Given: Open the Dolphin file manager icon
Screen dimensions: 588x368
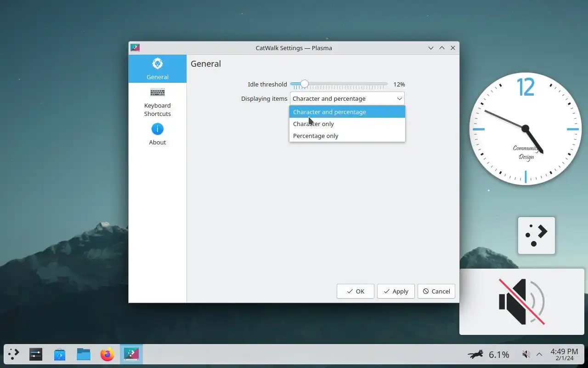Looking at the screenshot, I should coord(84,355).
